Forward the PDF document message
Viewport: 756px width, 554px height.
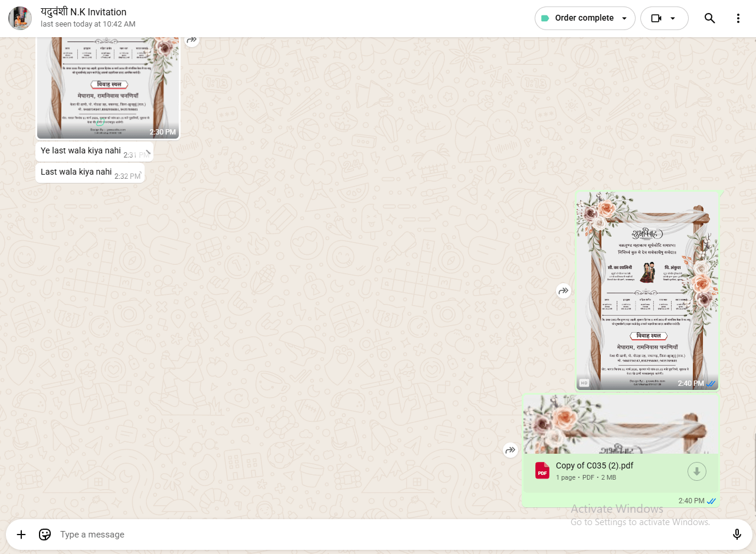510,451
